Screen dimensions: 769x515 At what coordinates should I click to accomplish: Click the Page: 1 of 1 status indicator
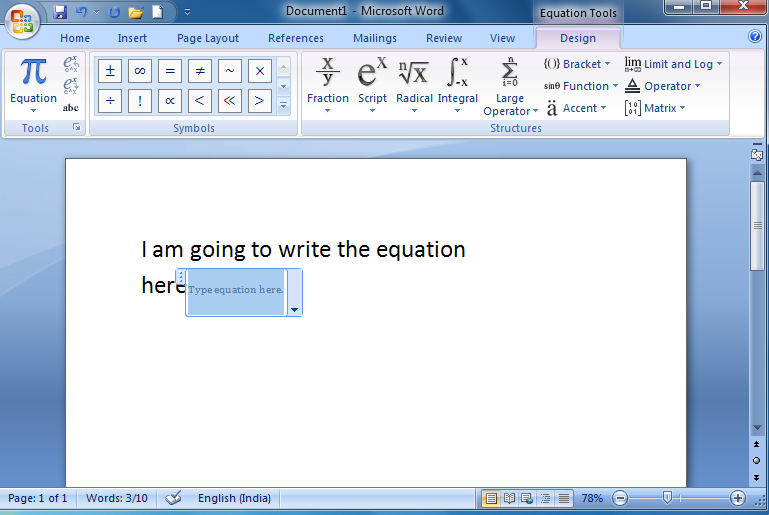(37, 498)
